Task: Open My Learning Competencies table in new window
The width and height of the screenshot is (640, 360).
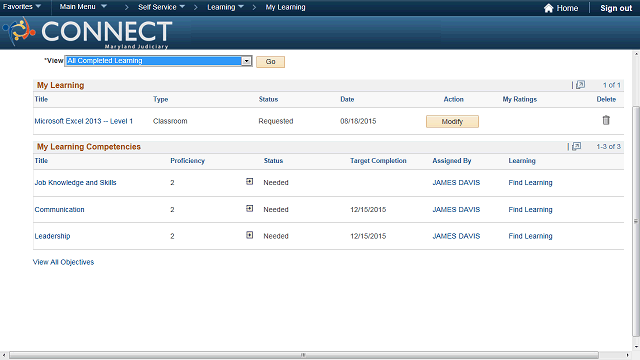Action: tap(576, 146)
